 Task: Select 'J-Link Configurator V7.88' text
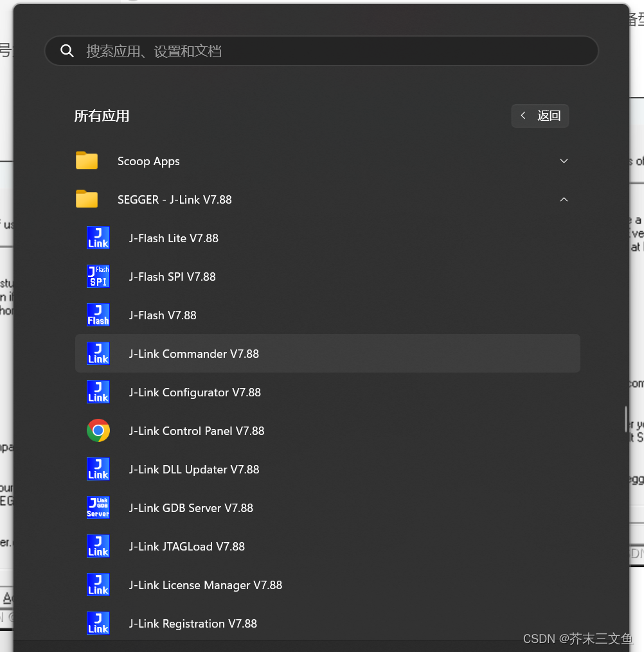click(195, 392)
